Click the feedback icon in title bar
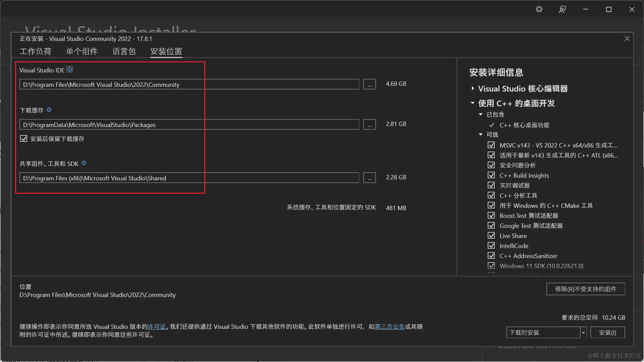Image resolution: width=644 pixels, height=362 pixels. pyautogui.click(x=562, y=9)
